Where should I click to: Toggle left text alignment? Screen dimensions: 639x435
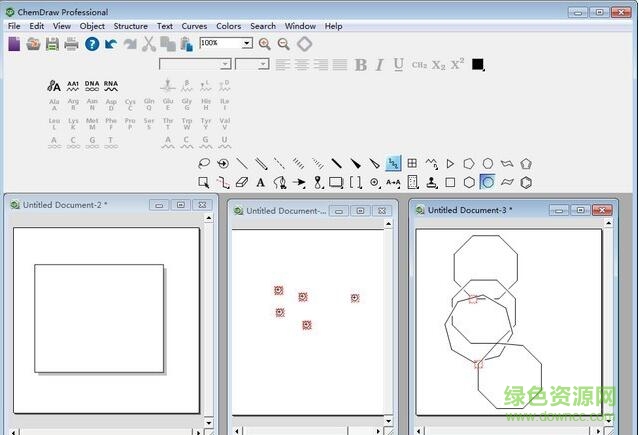[x=283, y=64]
